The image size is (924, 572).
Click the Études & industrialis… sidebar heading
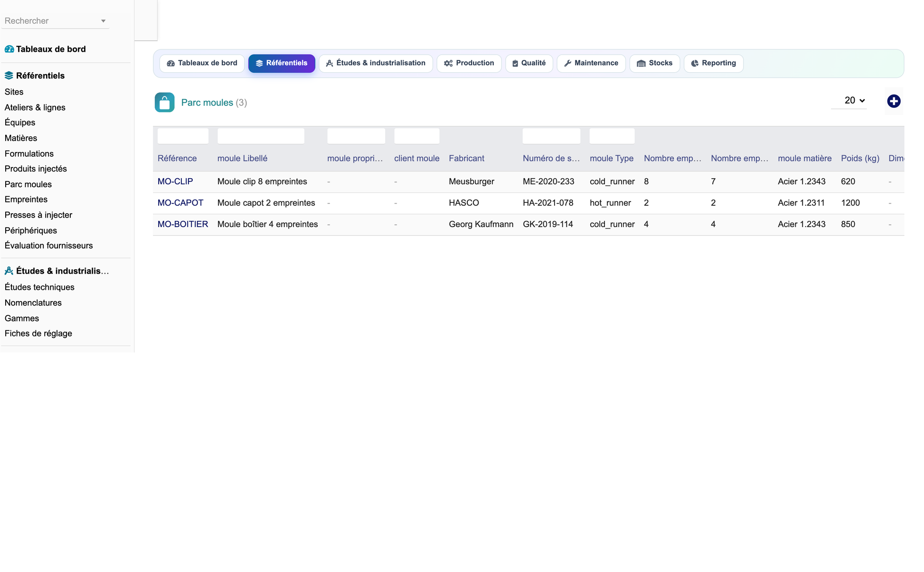[x=62, y=271]
